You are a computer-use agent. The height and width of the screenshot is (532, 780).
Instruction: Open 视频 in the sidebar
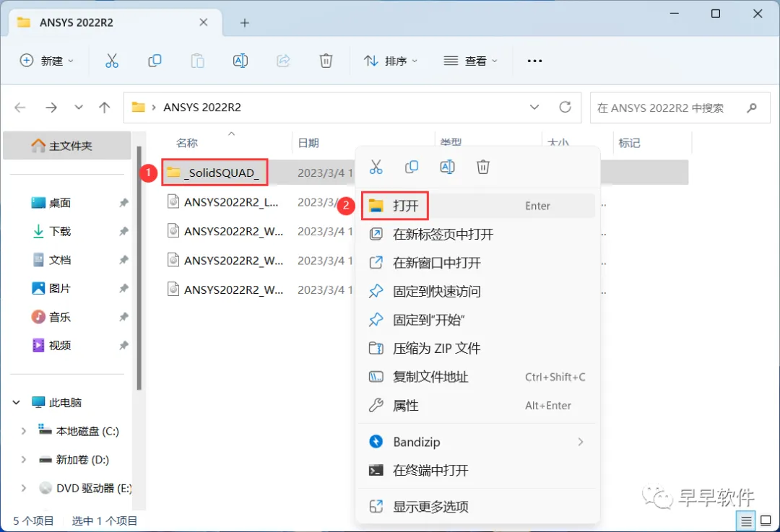click(60, 345)
